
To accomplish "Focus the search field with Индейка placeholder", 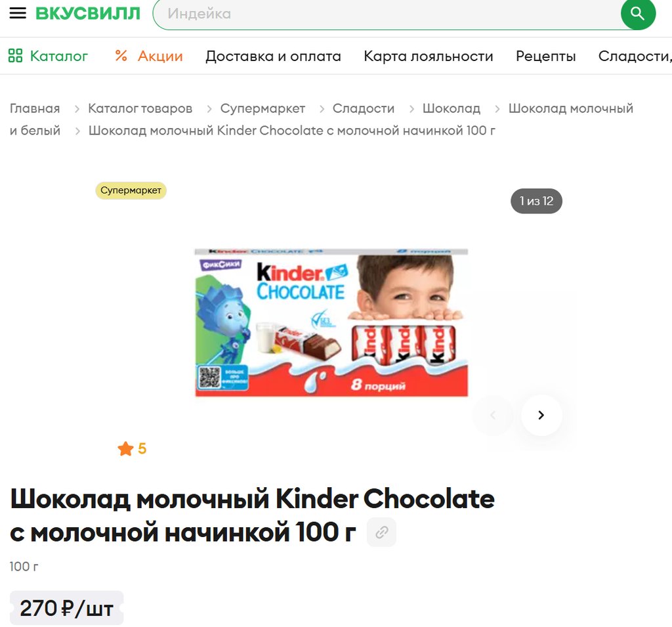I will [x=387, y=14].
